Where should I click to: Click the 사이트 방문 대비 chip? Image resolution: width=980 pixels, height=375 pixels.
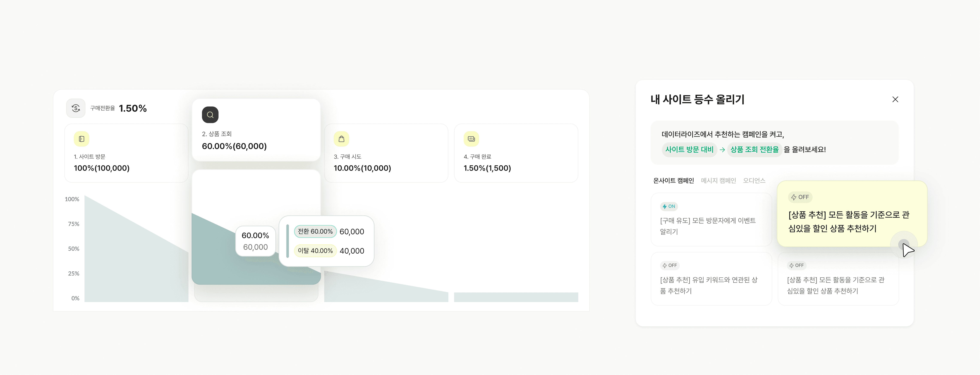tap(689, 150)
